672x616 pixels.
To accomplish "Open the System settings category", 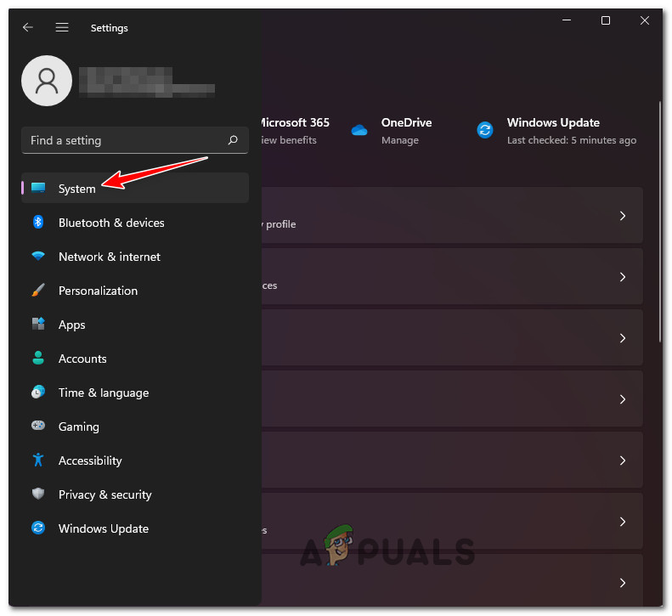I will click(134, 188).
